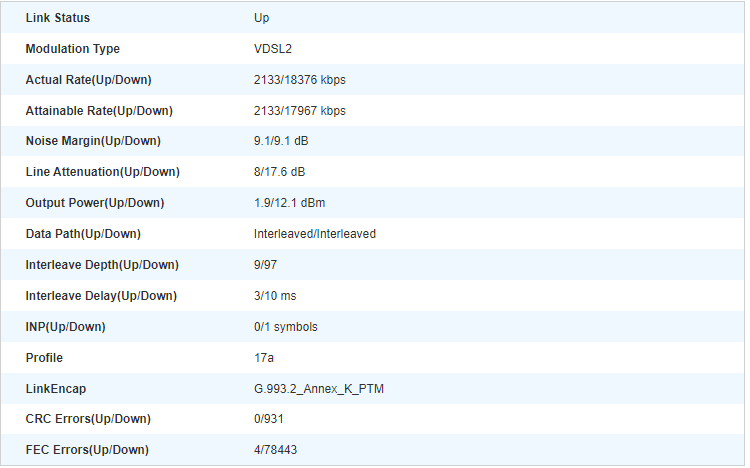Select the Profile row label

coord(44,358)
